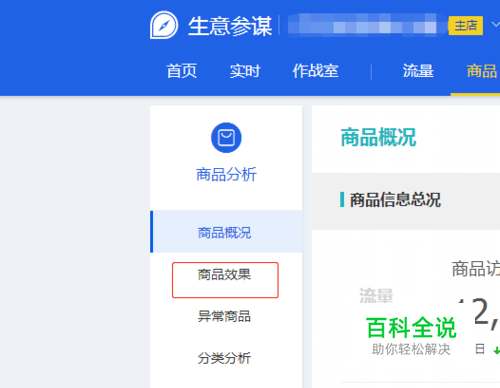This screenshot has height=388, width=500.
Task: Click the 生意参谋 compass logo icon
Action: click(164, 25)
